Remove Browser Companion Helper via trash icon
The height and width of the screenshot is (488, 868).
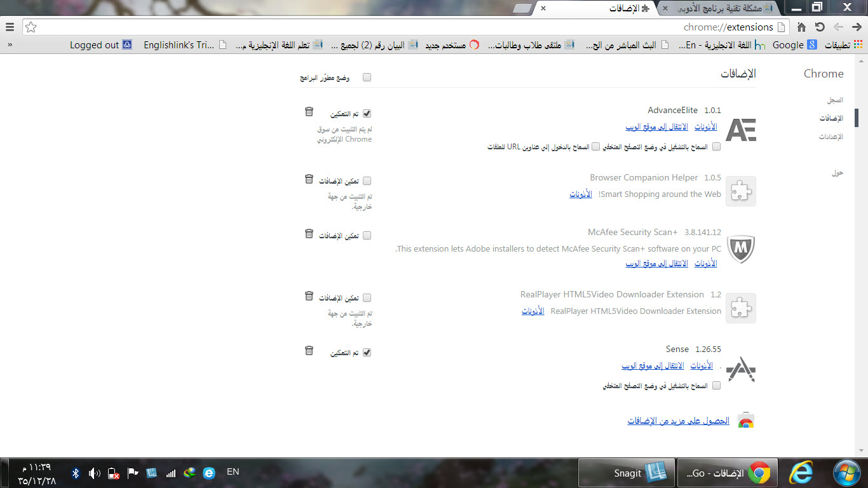pos(309,179)
